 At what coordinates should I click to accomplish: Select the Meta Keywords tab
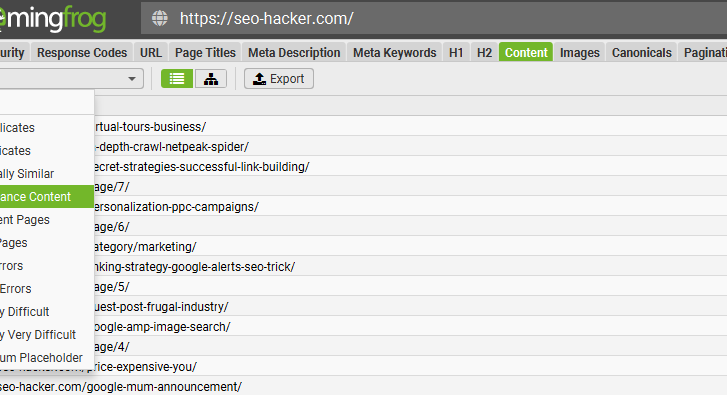(395, 53)
